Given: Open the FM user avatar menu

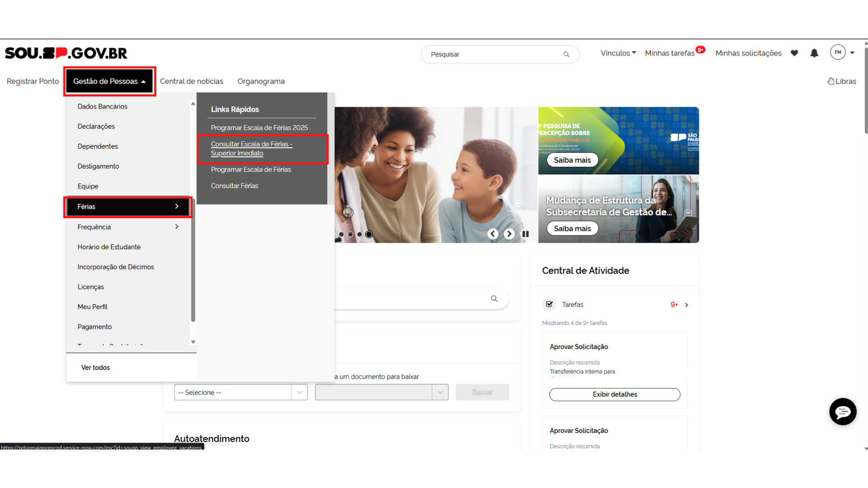Looking at the screenshot, I should pos(838,52).
